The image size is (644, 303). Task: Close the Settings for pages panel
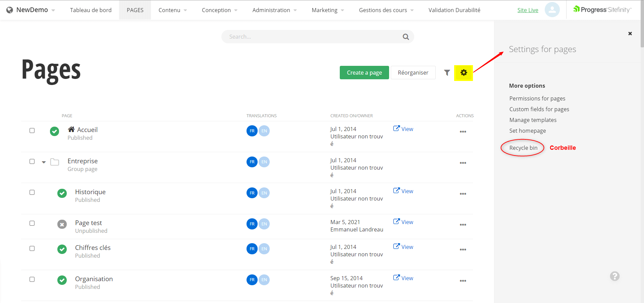(630, 34)
